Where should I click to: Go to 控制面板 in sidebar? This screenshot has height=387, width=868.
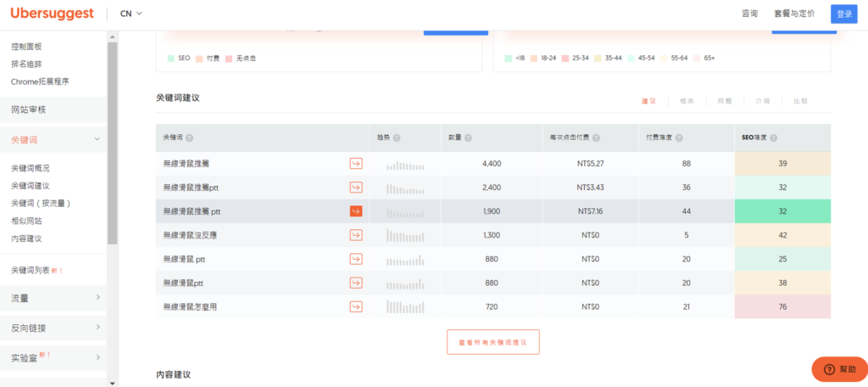[26, 47]
